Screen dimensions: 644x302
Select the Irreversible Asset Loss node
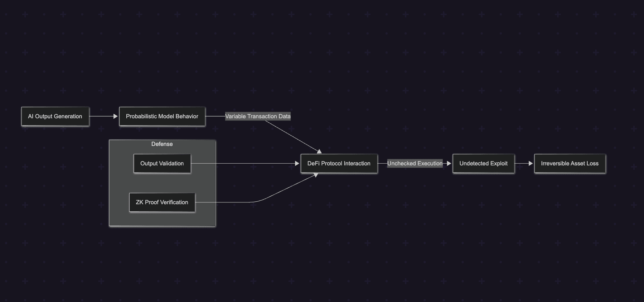570,164
